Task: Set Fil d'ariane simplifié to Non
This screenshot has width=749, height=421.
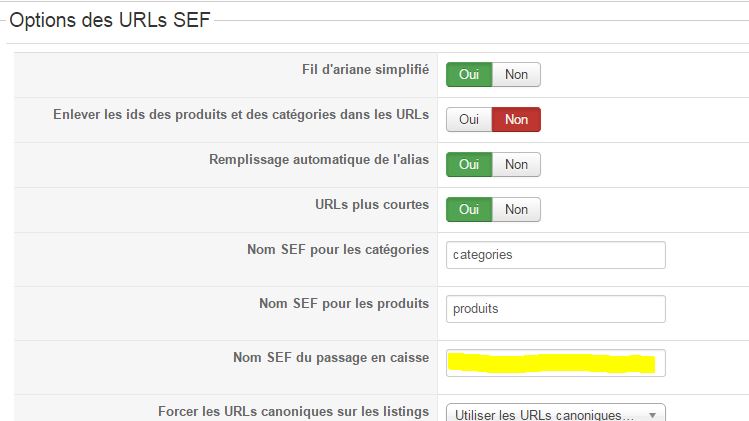Action: pos(516,74)
